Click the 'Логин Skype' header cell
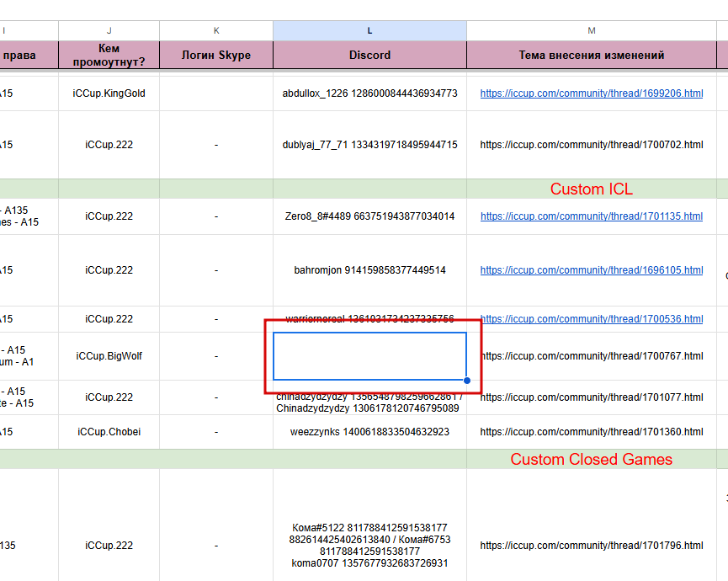Viewport: 728px width, 581px height. point(216,55)
